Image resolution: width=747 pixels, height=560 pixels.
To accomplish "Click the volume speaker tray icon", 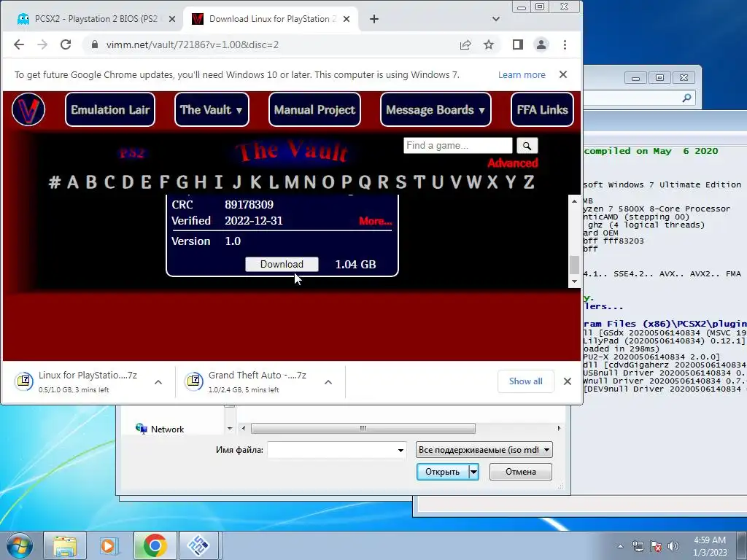I will [673, 546].
